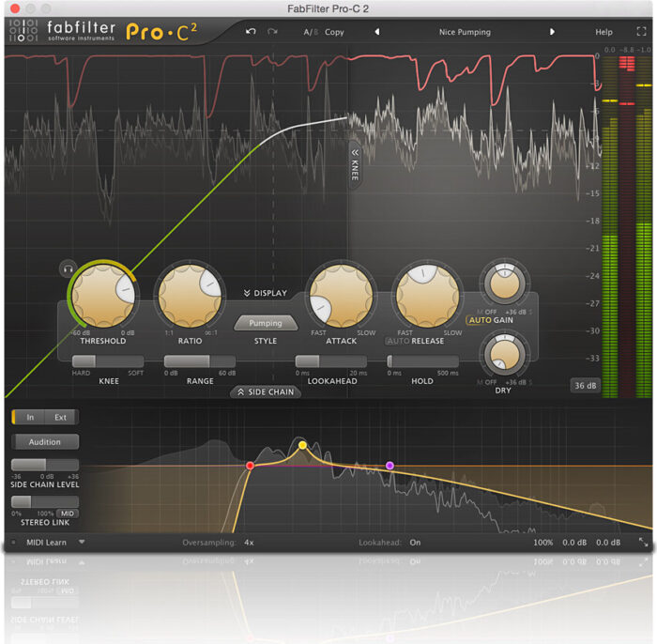
Task: Click the MIDI Learn button
Action: 47,543
